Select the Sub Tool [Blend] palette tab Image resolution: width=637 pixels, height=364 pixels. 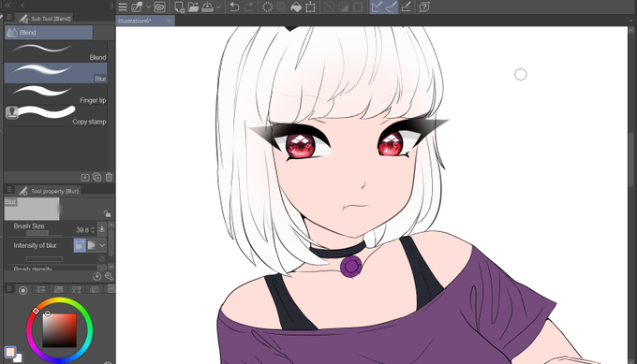point(45,19)
